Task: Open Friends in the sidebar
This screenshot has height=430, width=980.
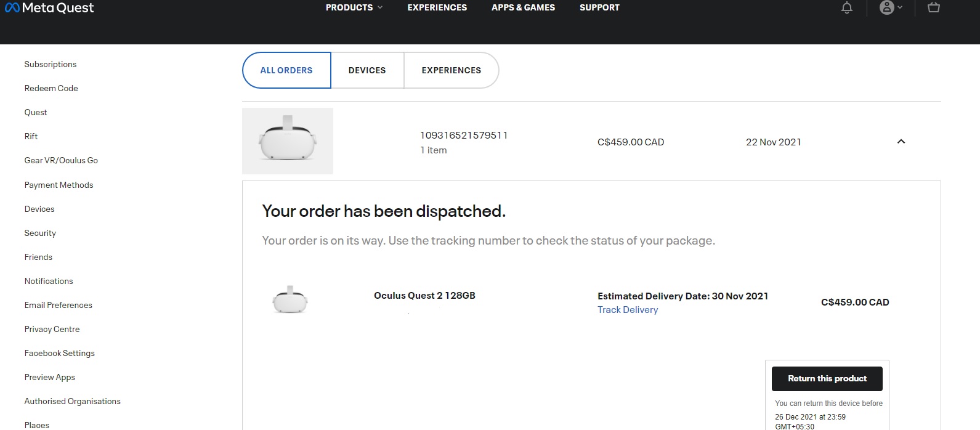Action: pyautogui.click(x=38, y=257)
